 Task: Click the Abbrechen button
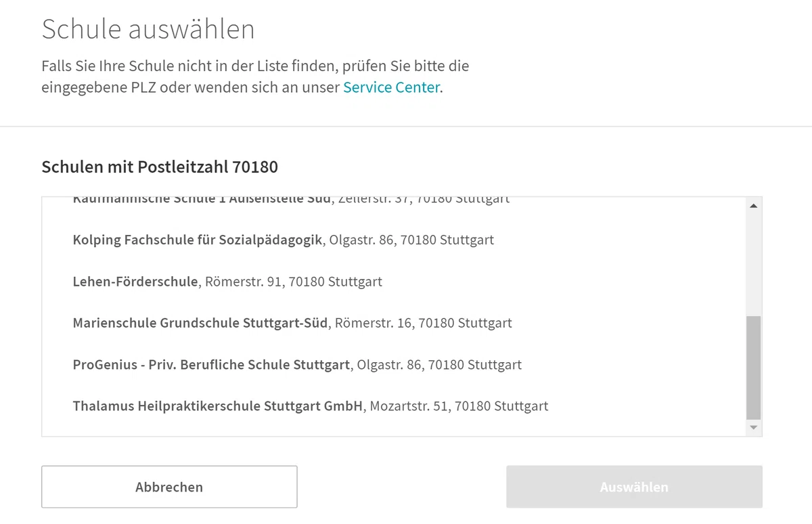tap(169, 487)
